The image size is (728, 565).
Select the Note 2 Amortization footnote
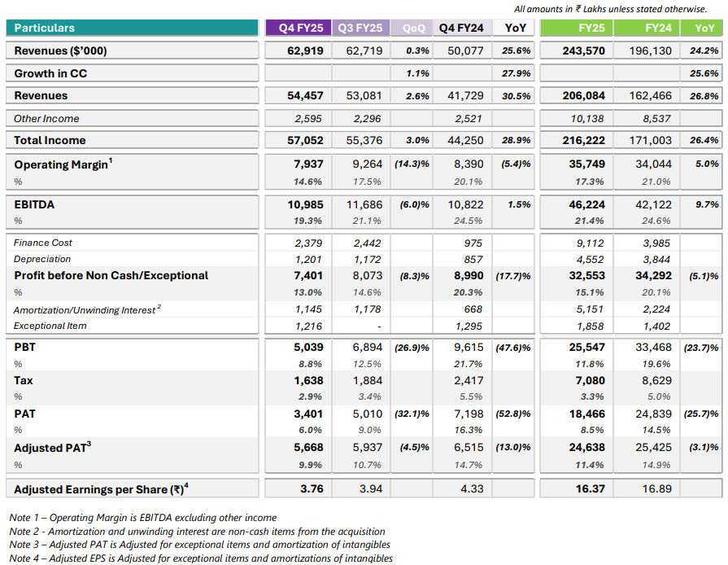coord(198,532)
